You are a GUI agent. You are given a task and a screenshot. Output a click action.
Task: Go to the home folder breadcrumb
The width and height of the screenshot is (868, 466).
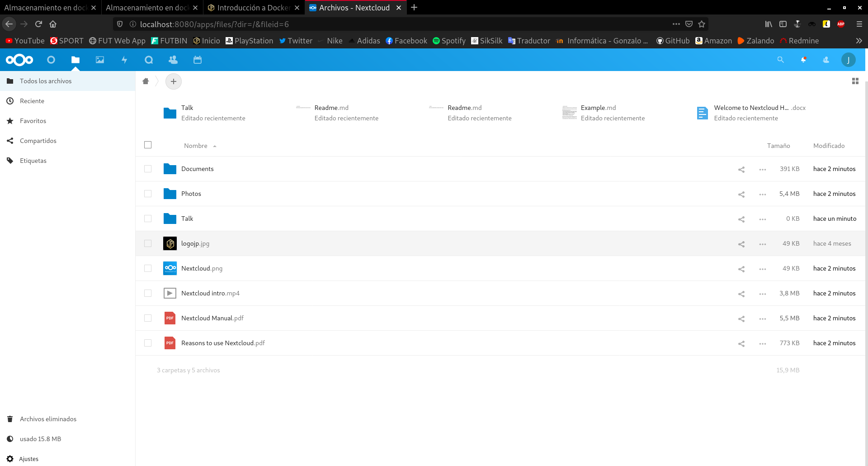pos(146,81)
